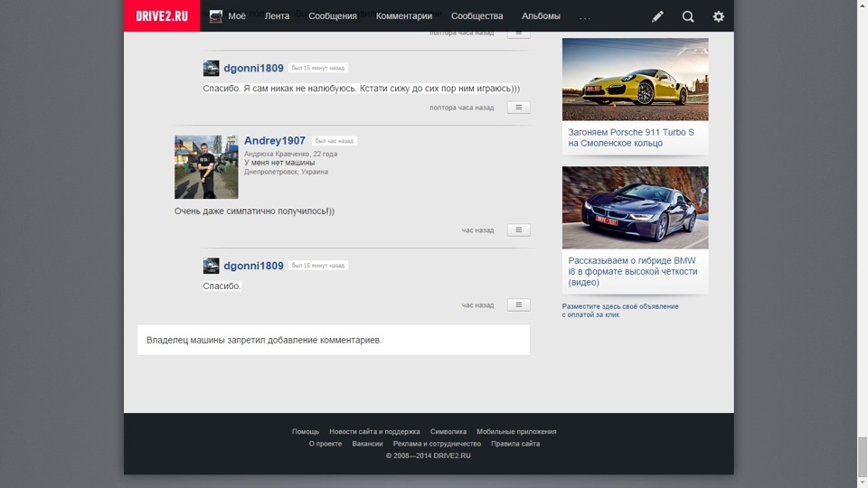This screenshot has width=868, height=488.
Task: Select 'Владелец машины запретил добавление комментариев' notice
Action: (264, 340)
